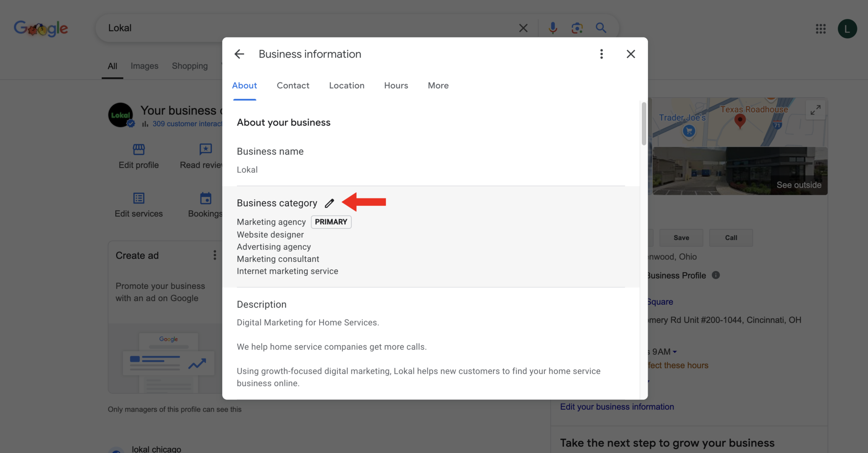Viewport: 868px width, 453px height.
Task: Expand the map to fullscreen
Action: click(x=816, y=110)
